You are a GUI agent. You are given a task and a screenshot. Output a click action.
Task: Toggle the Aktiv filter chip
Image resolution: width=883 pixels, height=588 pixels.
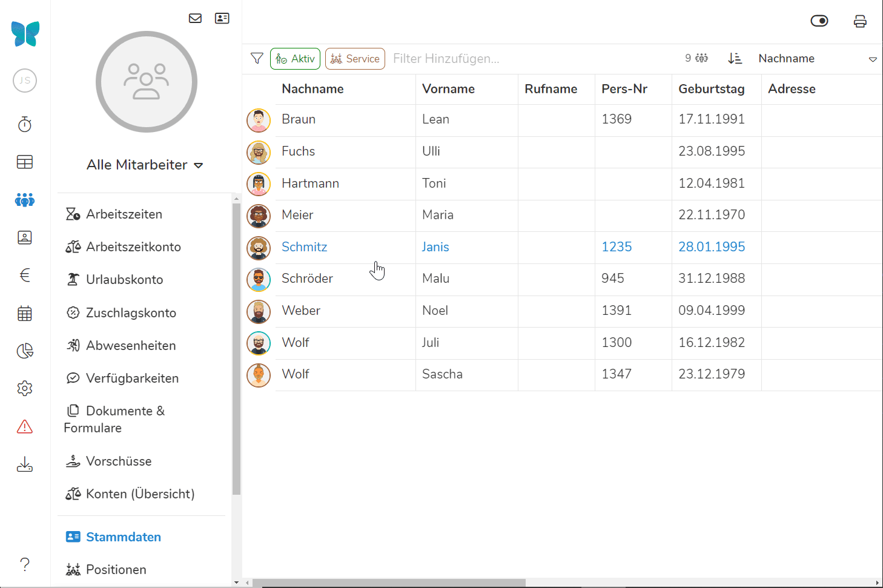coord(295,59)
